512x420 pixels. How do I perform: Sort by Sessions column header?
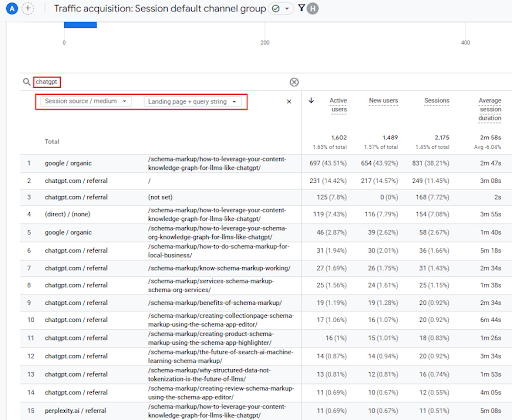pos(437,101)
